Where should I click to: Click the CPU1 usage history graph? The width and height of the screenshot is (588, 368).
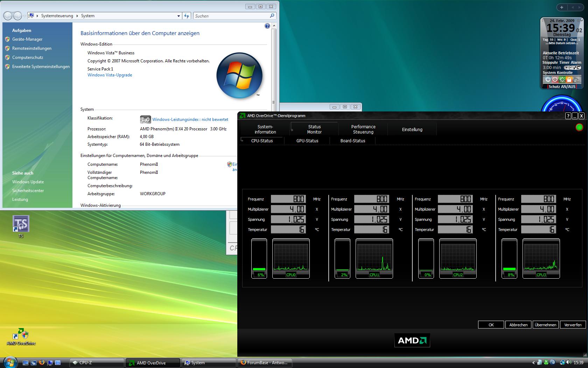(x=374, y=258)
